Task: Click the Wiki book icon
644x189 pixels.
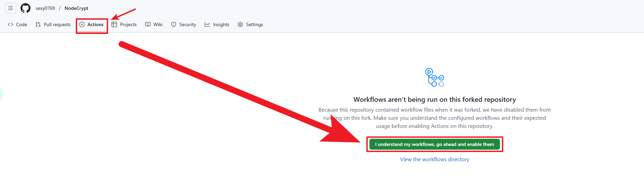Action: point(148,24)
